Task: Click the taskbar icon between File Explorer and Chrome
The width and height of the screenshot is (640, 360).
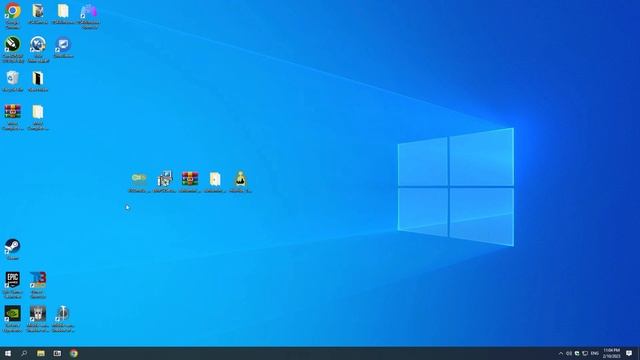Action: 57,353
